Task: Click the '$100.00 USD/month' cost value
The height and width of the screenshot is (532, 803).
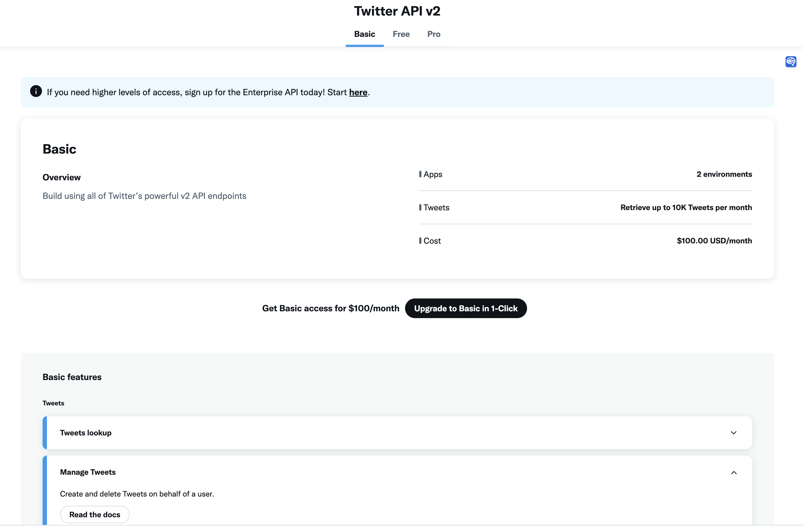Action: [x=714, y=241]
